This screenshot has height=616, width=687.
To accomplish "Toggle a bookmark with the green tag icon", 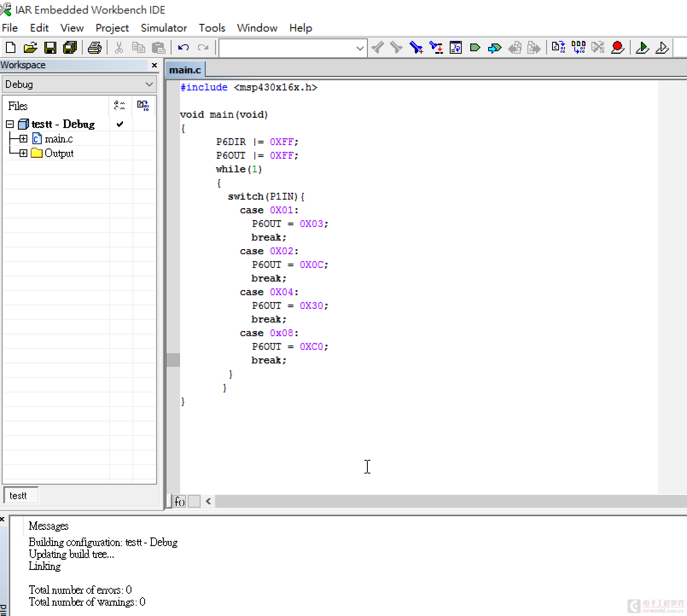I will (x=475, y=47).
